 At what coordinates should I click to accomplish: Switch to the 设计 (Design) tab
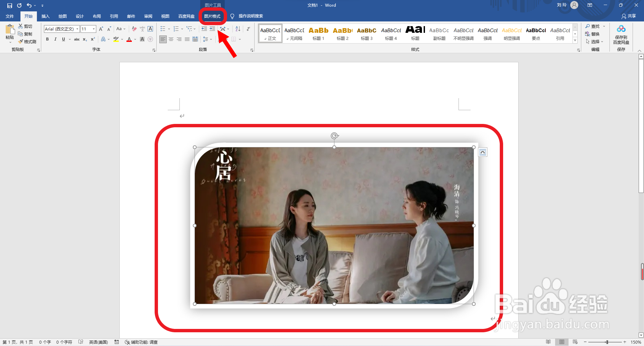coord(79,16)
